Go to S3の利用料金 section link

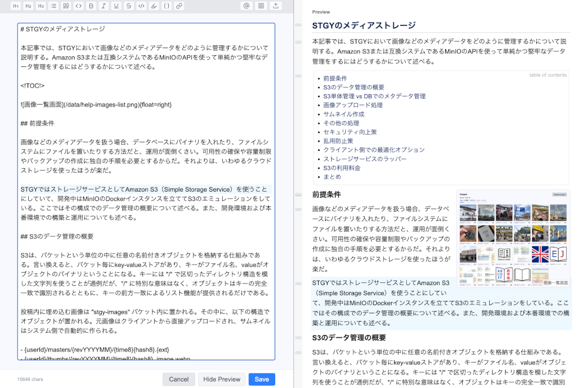pos(342,168)
